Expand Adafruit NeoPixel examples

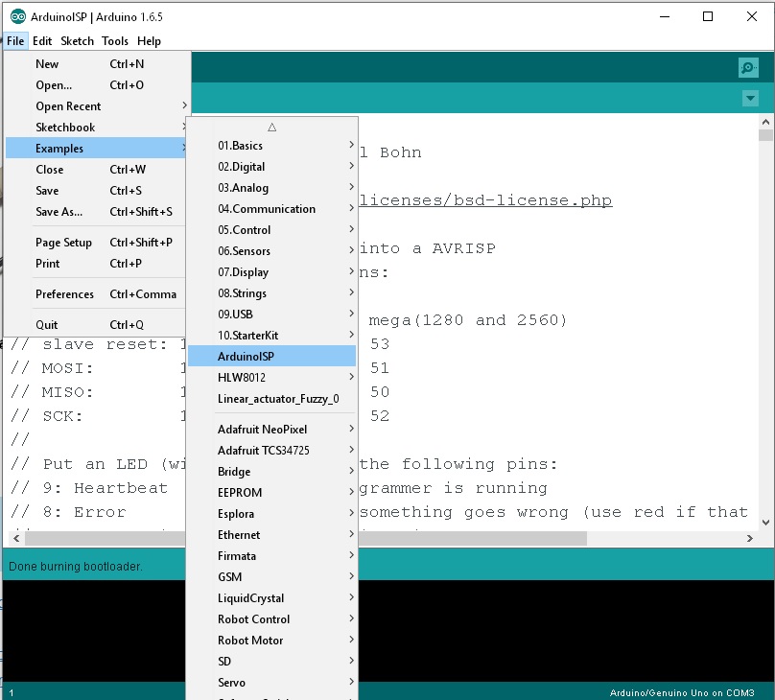[x=271, y=430]
